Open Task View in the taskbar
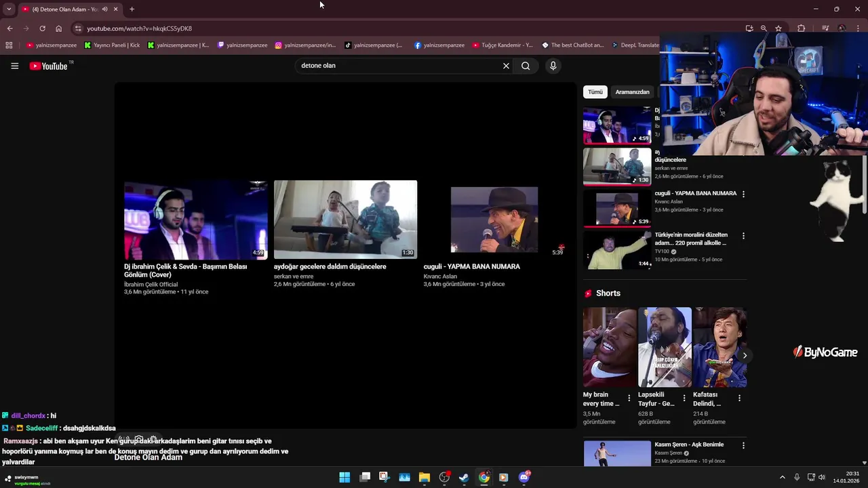Viewport: 868px width, 488px height. click(365, 477)
